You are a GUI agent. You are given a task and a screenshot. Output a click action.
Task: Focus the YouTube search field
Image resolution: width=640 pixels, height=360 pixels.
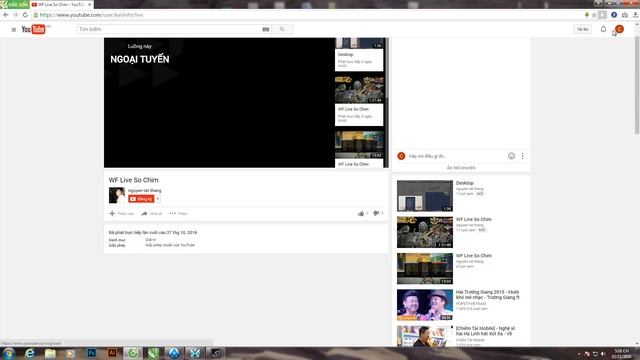coord(169,29)
